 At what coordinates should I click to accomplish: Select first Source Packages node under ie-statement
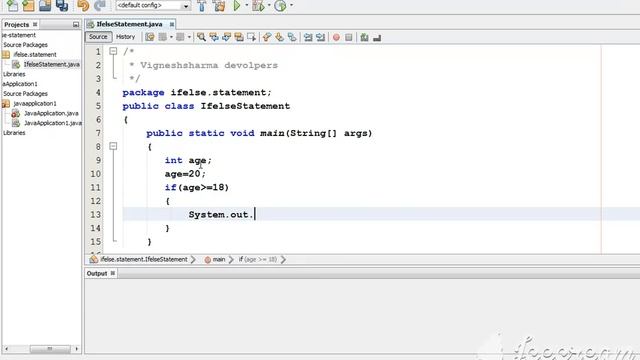tap(25, 45)
